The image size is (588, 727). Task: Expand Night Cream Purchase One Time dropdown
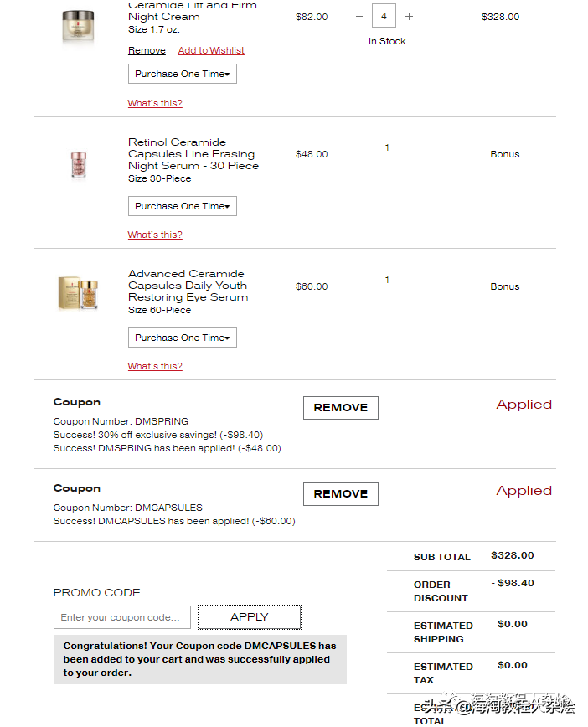click(183, 74)
